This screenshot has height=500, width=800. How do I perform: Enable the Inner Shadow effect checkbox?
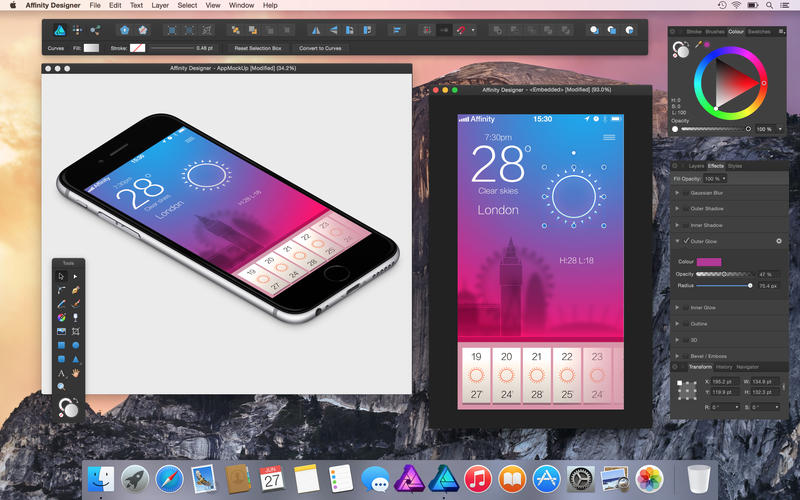[x=686, y=225]
